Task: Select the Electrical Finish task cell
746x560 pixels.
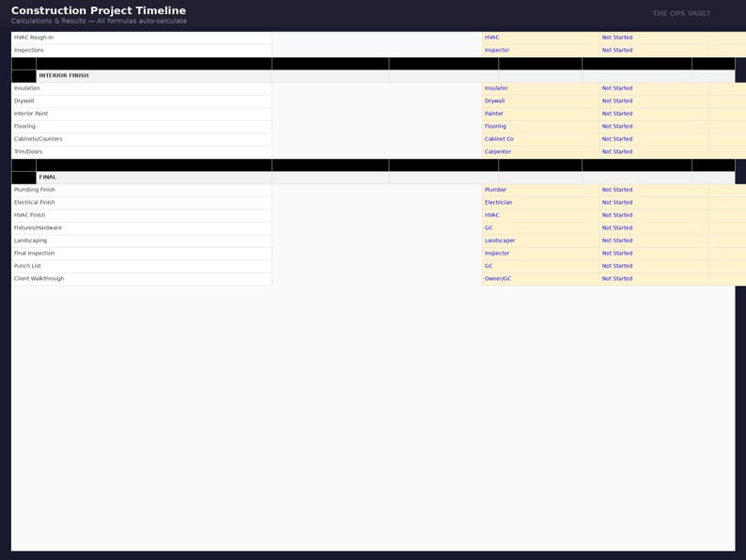Action: click(x=141, y=203)
